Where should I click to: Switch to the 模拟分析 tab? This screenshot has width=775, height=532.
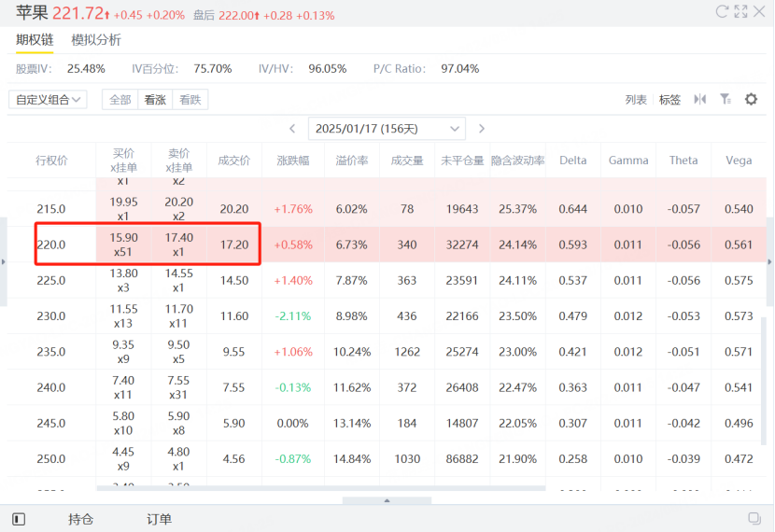(96, 40)
